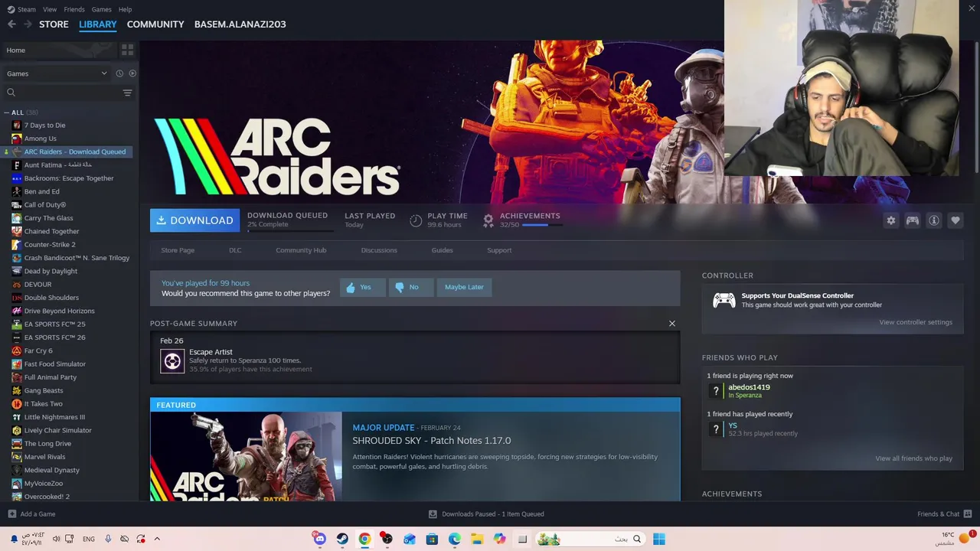Close the Post-Game Summary panel
Viewport: 980px width, 551px height.
672,324
